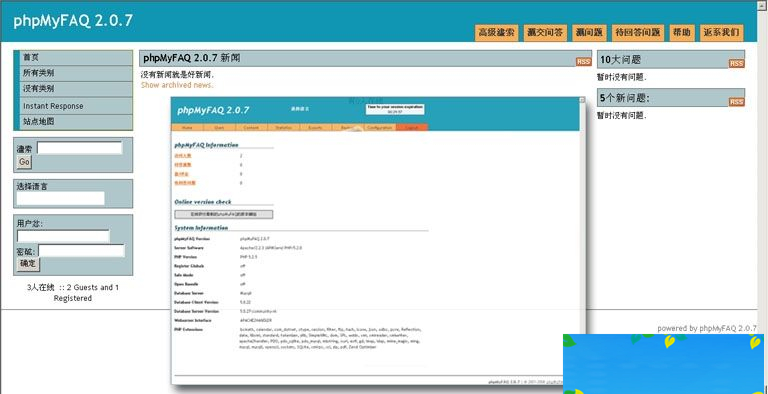Open the 联系我们 page

click(721, 33)
